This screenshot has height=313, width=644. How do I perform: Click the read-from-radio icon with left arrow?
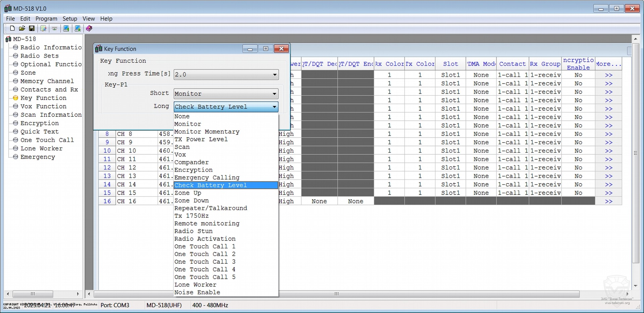[66, 29]
